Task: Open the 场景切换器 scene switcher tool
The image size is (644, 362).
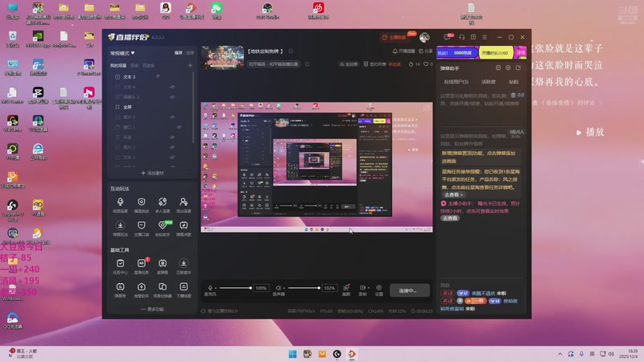Action: (x=163, y=290)
